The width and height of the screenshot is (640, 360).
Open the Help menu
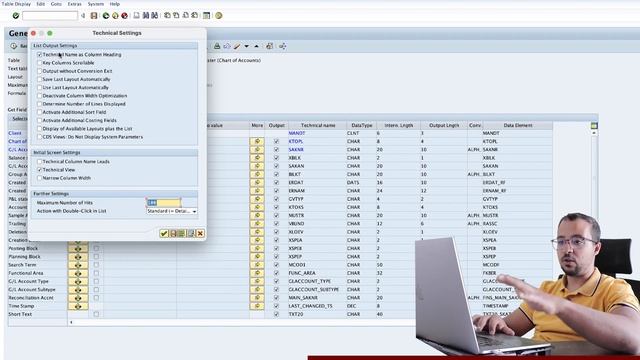[x=115, y=4]
